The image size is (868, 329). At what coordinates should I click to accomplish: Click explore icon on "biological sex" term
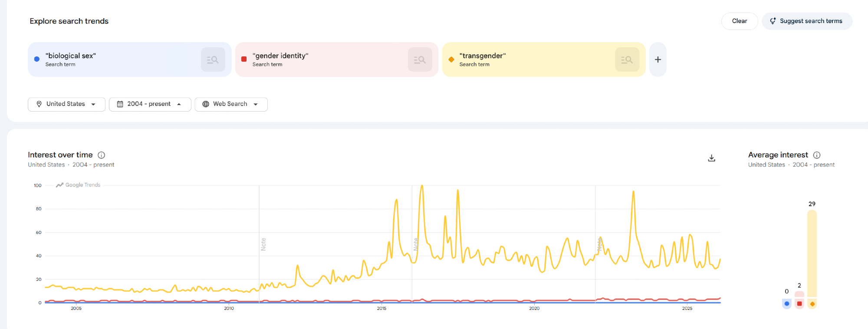[213, 60]
